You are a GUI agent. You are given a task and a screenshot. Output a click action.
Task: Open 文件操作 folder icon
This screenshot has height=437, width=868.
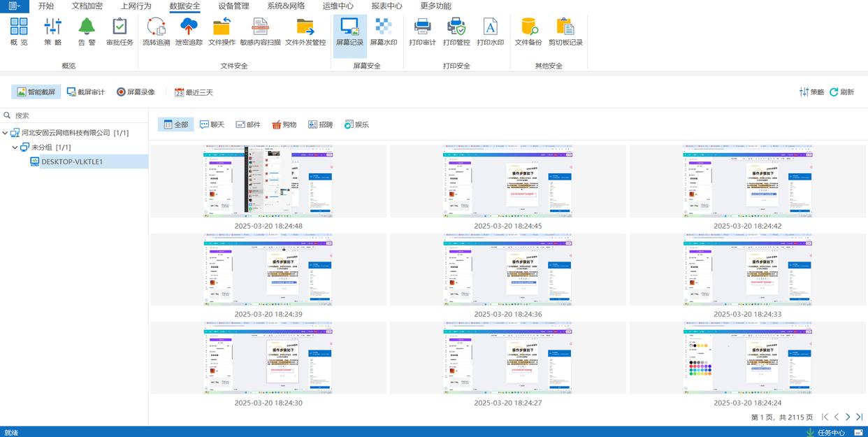pyautogui.click(x=222, y=28)
